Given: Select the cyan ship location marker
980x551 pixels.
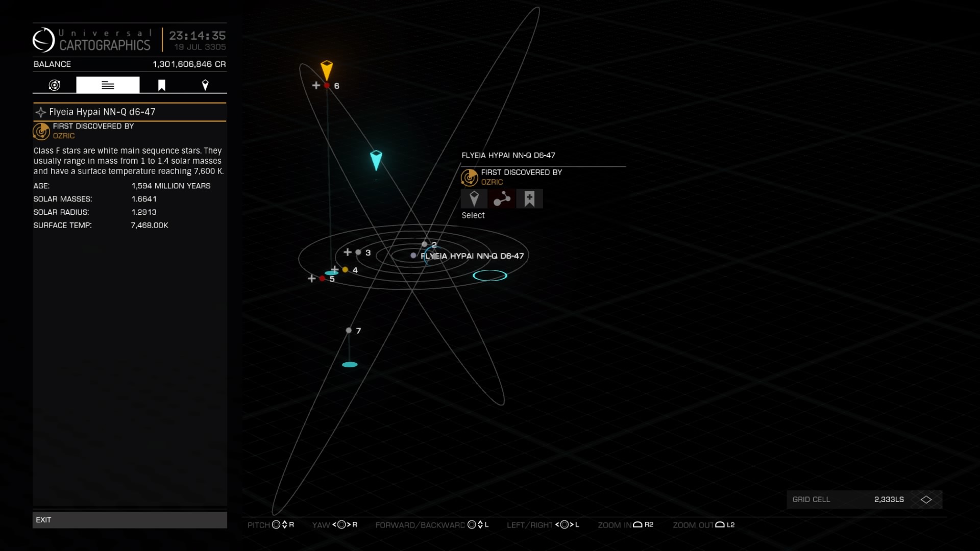Looking at the screenshot, I should click(x=376, y=160).
